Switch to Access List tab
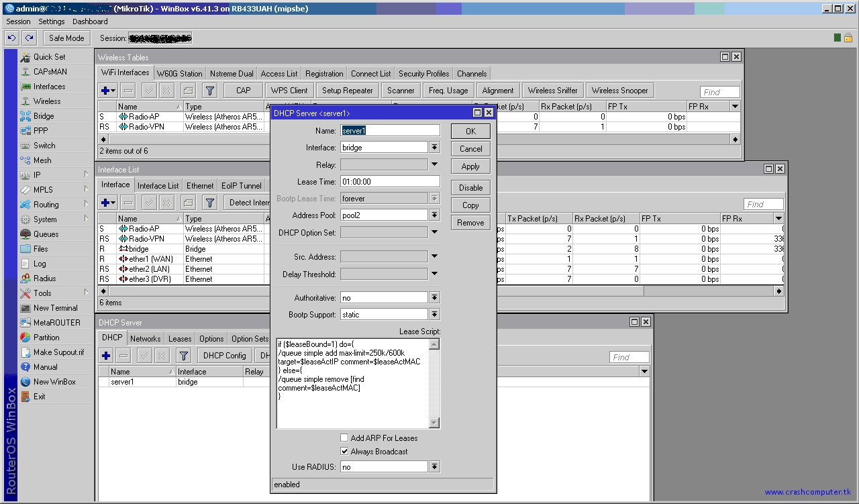 click(279, 74)
